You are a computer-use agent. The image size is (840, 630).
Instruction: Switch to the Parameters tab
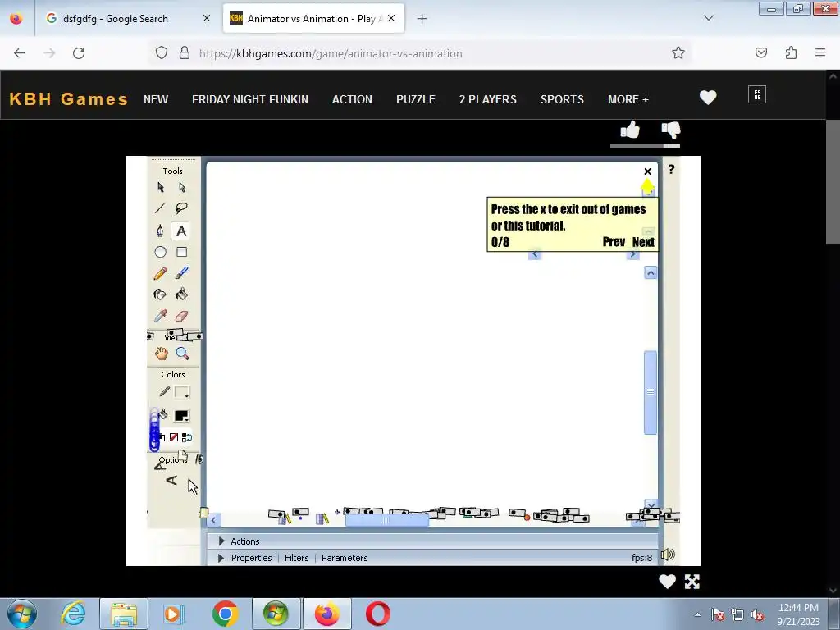pyautogui.click(x=345, y=558)
